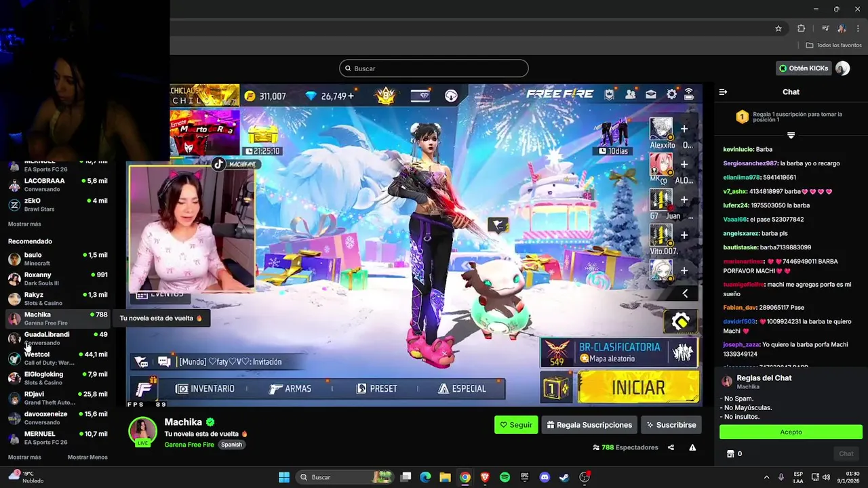Open baulo's Minecraft channel in the sidebar

click(58, 259)
